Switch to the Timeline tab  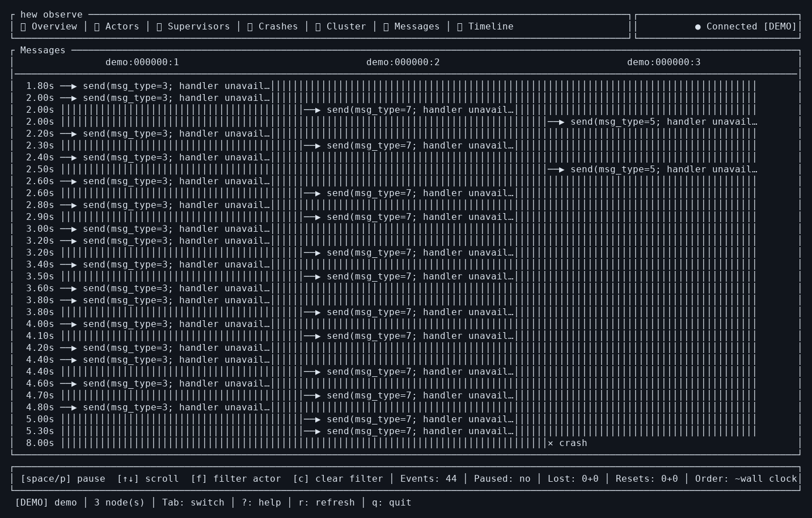(485, 27)
